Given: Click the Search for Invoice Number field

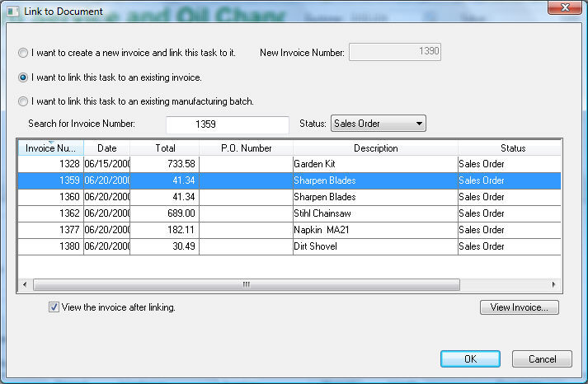Looking at the screenshot, I should point(227,124).
